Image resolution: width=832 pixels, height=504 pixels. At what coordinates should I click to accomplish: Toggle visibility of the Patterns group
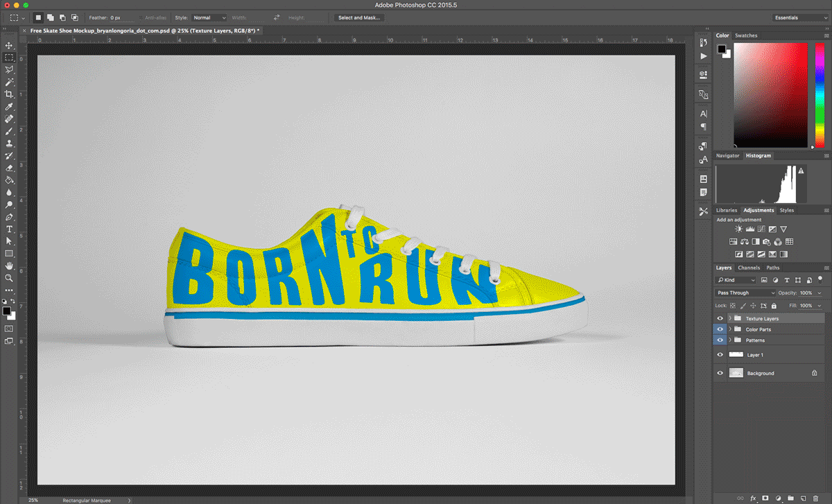[720, 340]
